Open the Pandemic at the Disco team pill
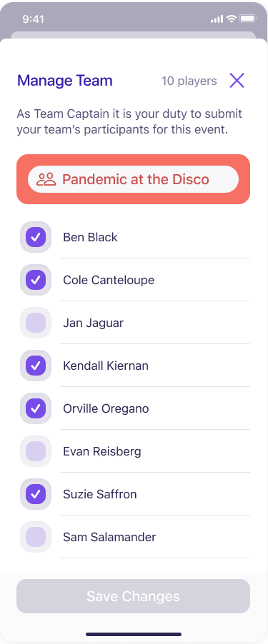This screenshot has width=268, height=644. click(133, 179)
